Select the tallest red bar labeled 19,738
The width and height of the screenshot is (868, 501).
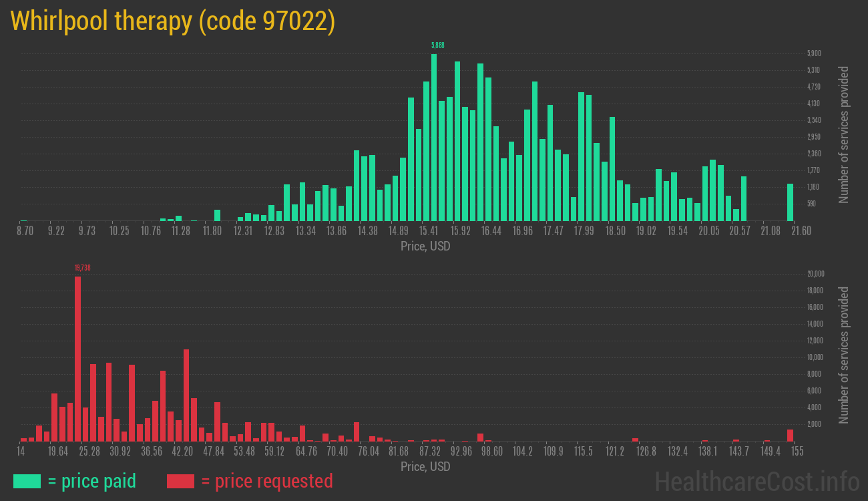pyautogui.click(x=77, y=359)
